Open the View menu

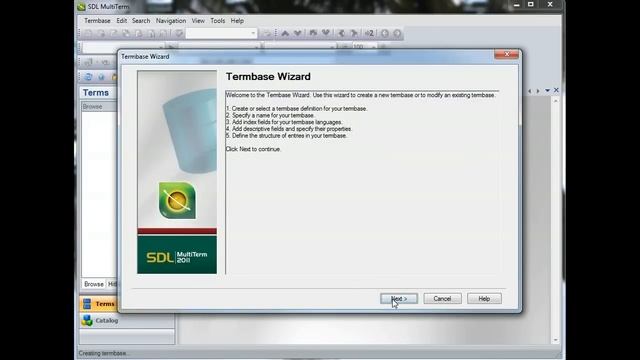pyautogui.click(x=198, y=20)
